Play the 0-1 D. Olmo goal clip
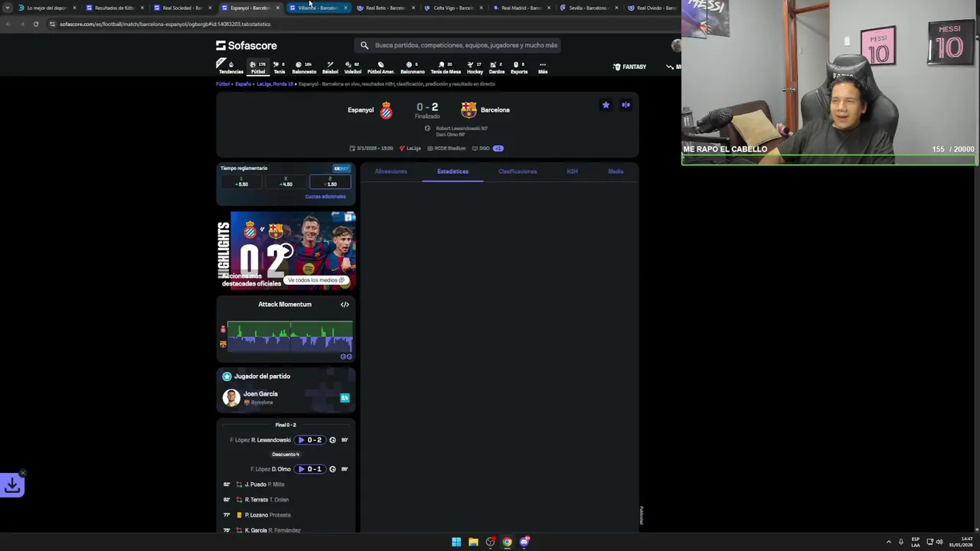This screenshot has width=980, height=551. [312, 469]
